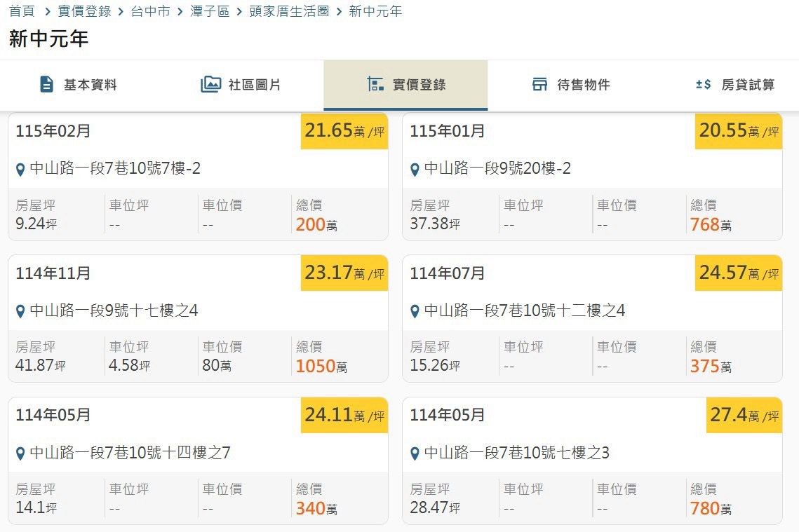The height and width of the screenshot is (532, 799).
Task: Click the 21.65萬/坪 price badge
Action: tap(344, 131)
